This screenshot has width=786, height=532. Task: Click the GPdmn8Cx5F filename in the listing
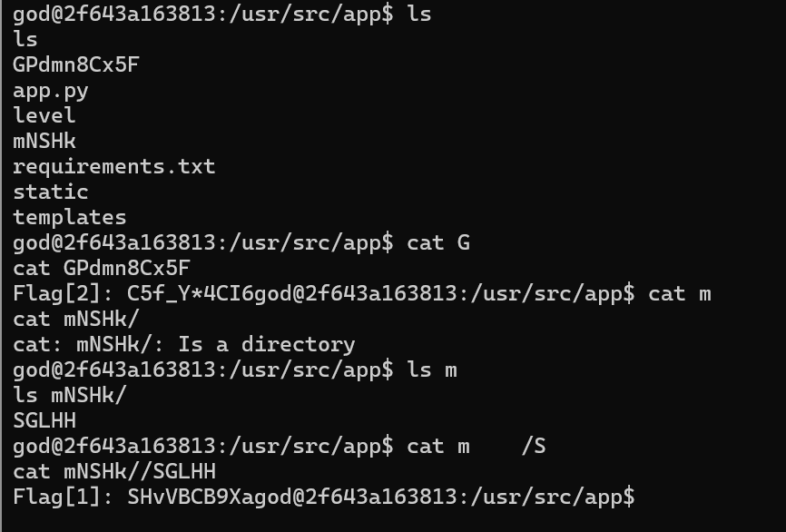pyautogui.click(x=76, y=65)
